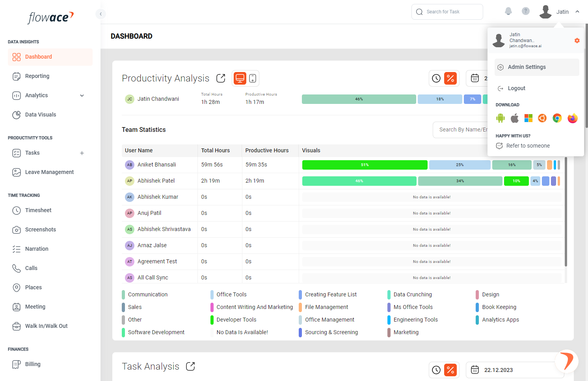Open the Productivity Analysis date picker
Image resolution: width=588 pixels, height=381 pixels.
click(x=477, y=78)
